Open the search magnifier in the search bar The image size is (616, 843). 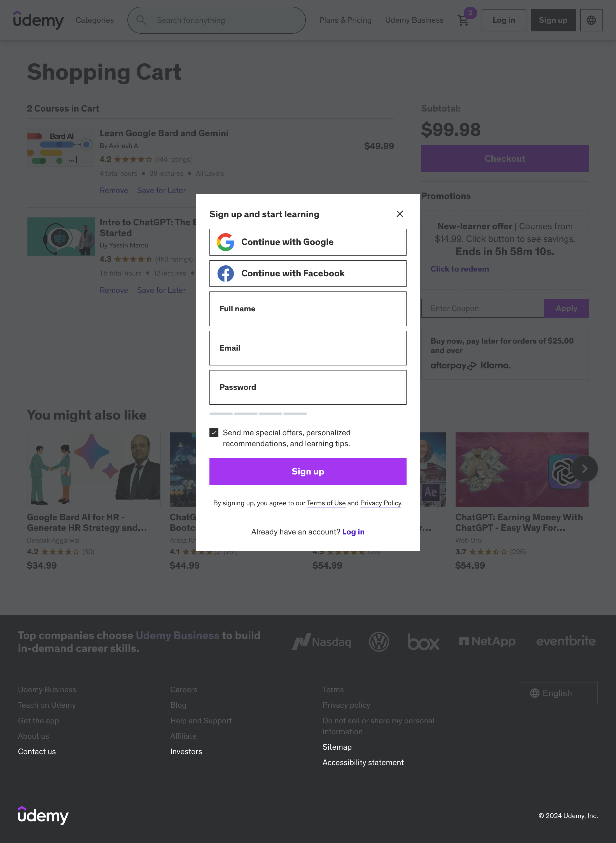(x=141, y=20)
